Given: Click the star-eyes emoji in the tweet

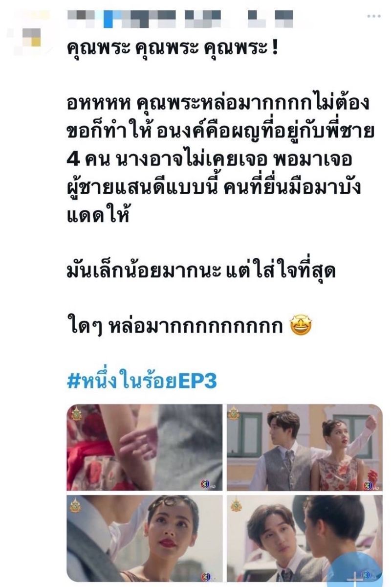Looking at the screenshot, I should point(301,325).
